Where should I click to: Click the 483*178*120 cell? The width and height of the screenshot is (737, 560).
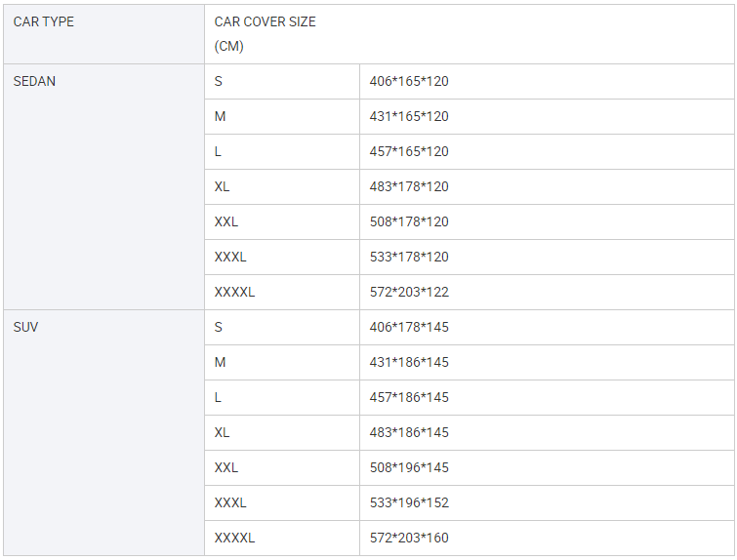409,186
